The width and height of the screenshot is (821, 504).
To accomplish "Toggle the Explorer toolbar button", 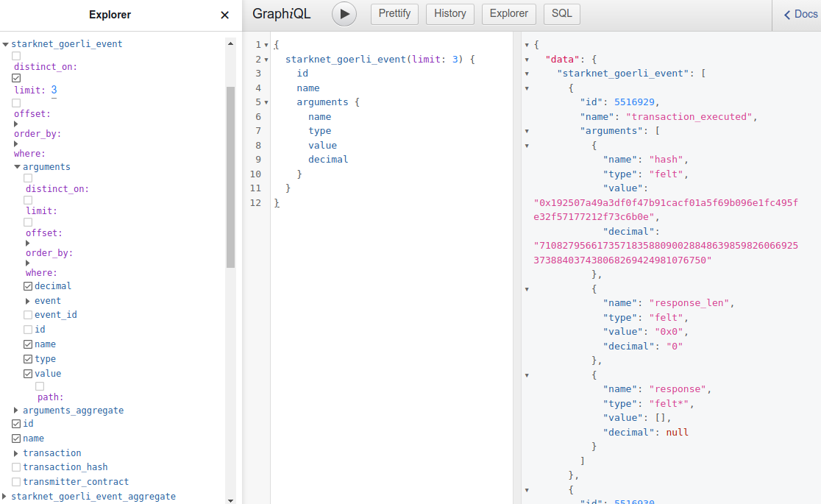I will point(508,14).
